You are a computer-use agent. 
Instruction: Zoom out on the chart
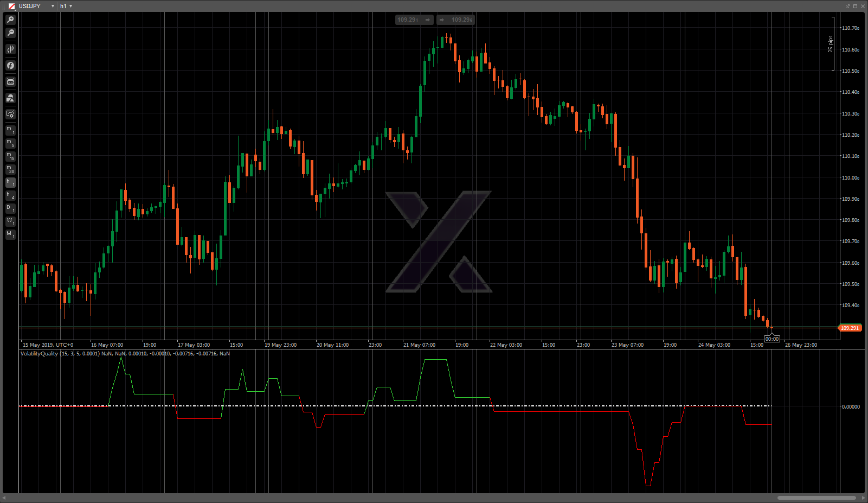point(10,33)
